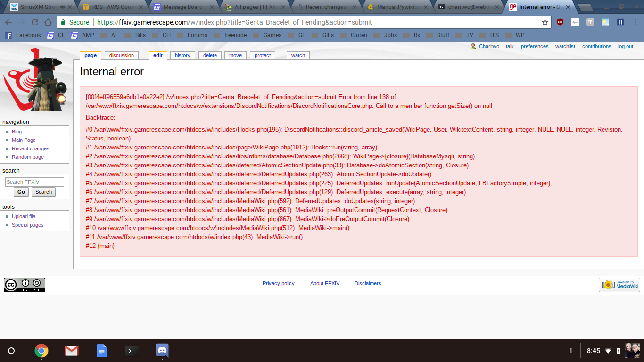Open Discord from the shelf
This screenshot has width=644, height=362.
(162, 351)
